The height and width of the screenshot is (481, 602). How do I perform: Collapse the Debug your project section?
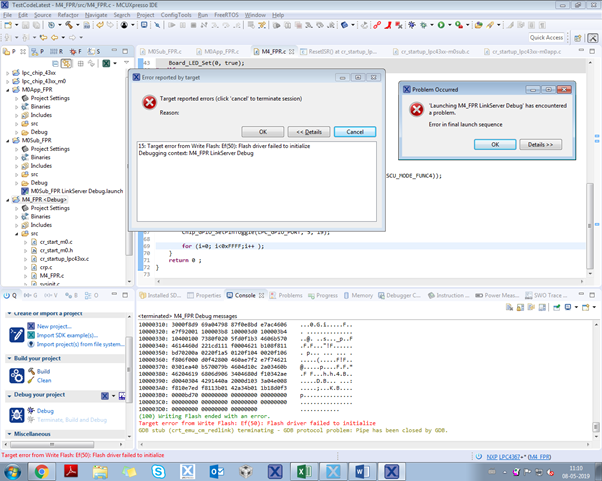9,395
